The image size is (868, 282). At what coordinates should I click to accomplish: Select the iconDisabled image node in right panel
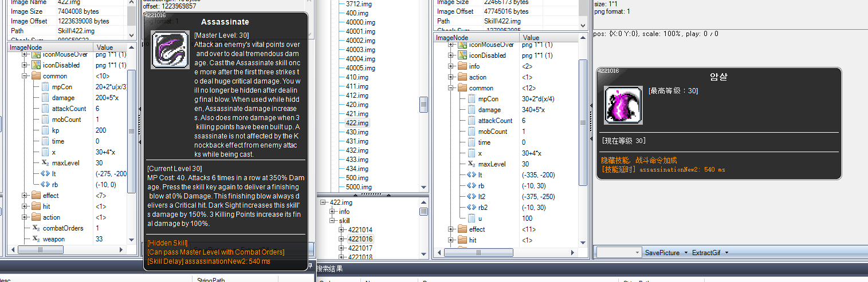487,55
